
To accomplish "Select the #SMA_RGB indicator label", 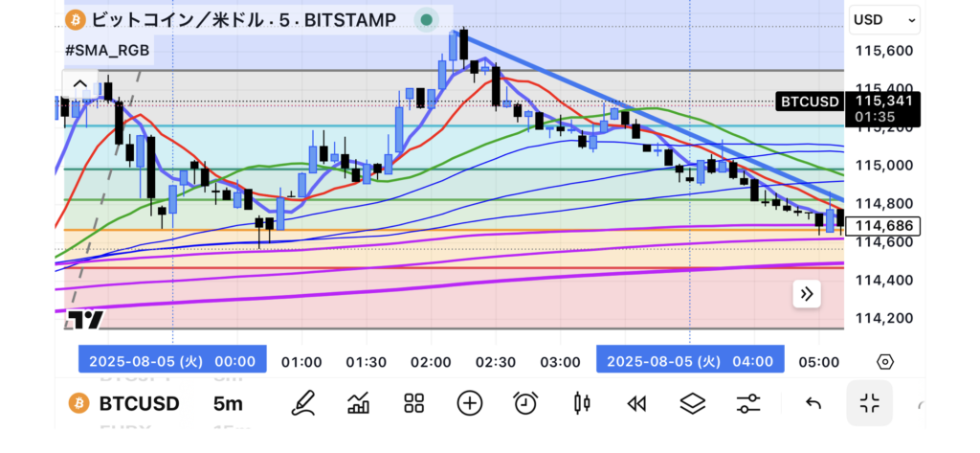I will (x=106, y=49).
